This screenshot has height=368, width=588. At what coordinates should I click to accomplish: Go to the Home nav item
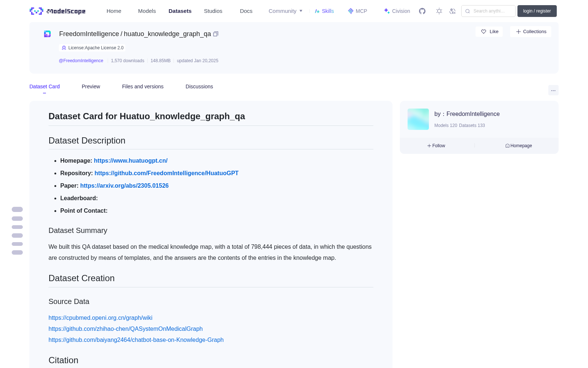[114, 11]
